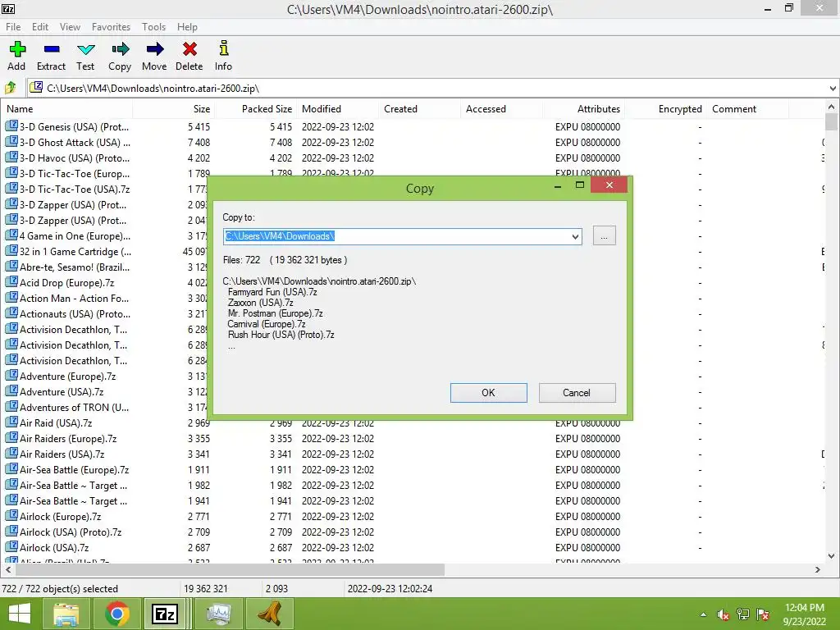
Task: Select Actionauts (USA) (Proto) row
Action: coord(413,314)
